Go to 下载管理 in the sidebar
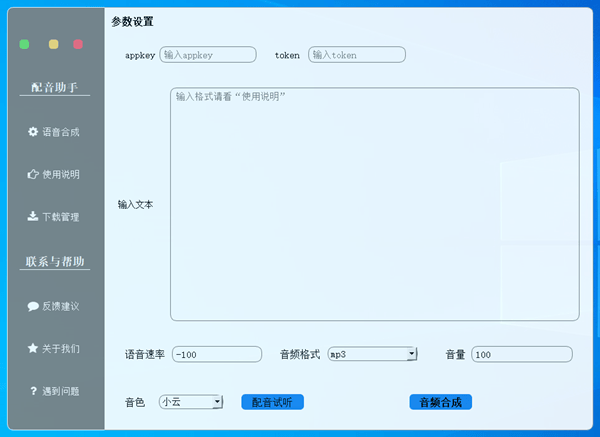 pyautogui.click(x=54, y=217)
